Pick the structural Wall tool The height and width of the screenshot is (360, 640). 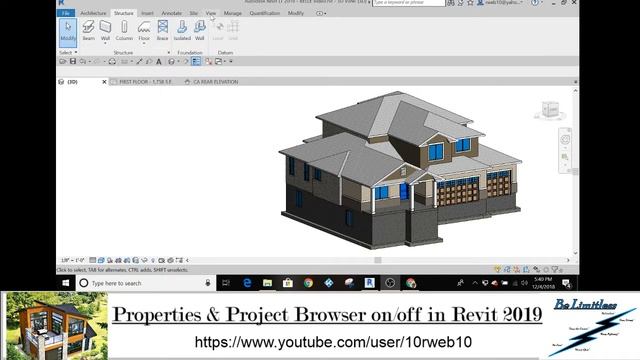tap(105, 30)
